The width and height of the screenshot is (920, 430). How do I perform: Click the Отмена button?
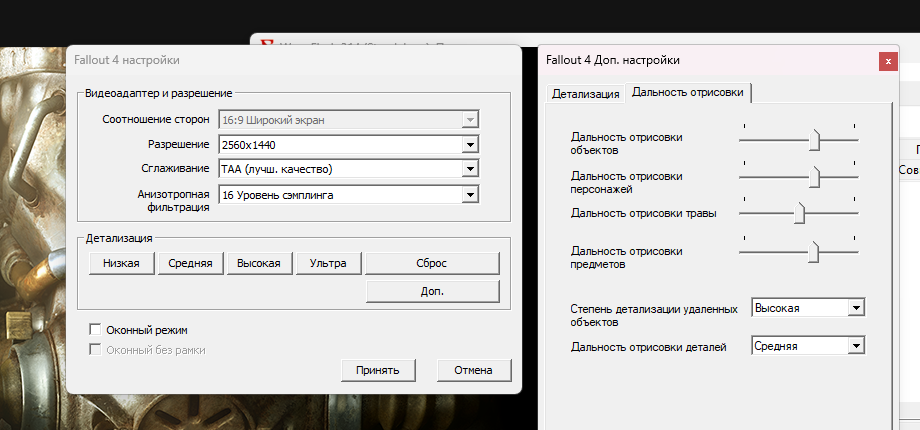tap(473, 370)
